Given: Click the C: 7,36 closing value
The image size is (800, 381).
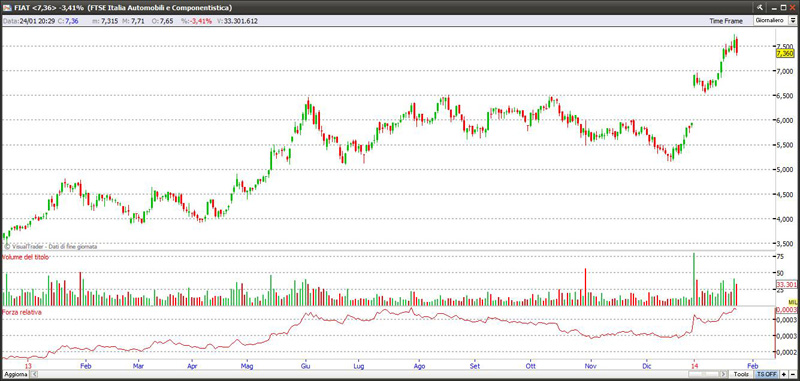Looking at the screenshot, I should 68,21.
